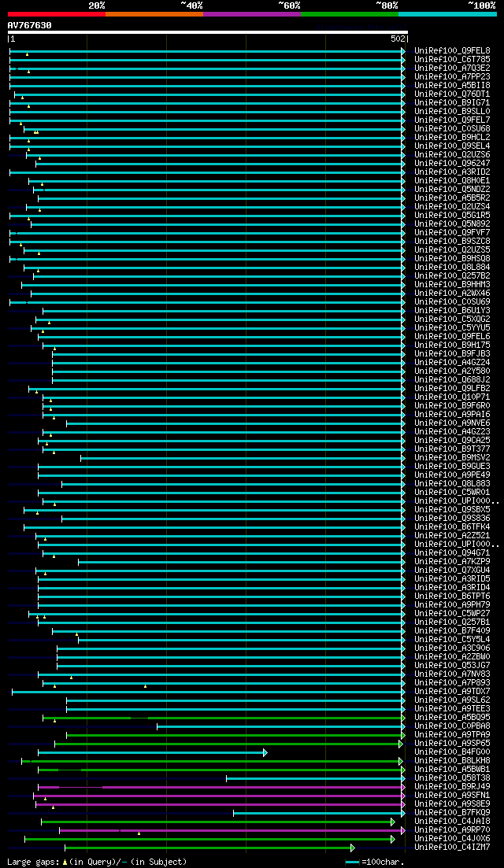
Task: Click the orange ~40% identity legend segment
Action: (x=154, y=13)
